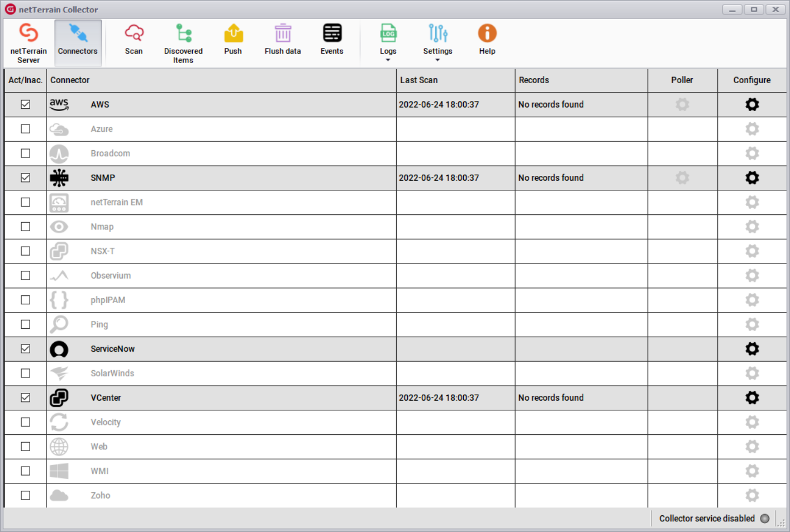Click the Collector service disabled status indicator
Viewport: 790px width, 532px height.
(x=765, y=519)
